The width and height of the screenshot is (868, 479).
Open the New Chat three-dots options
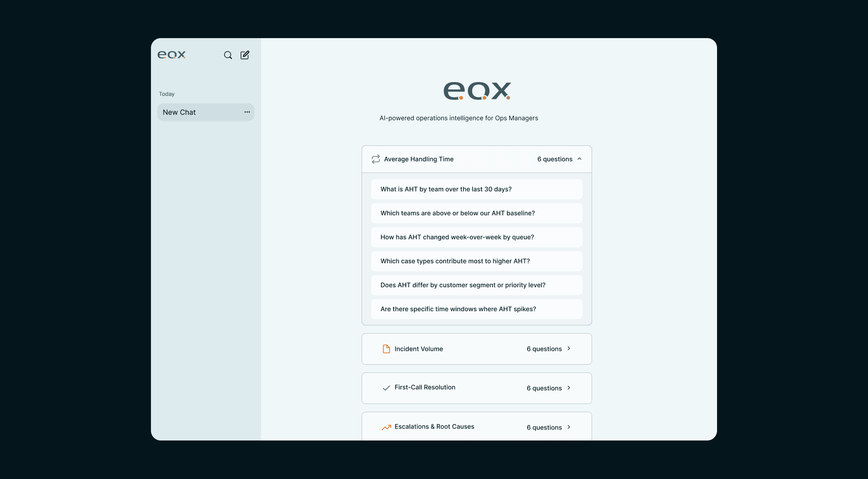click(x=247, y=112)
